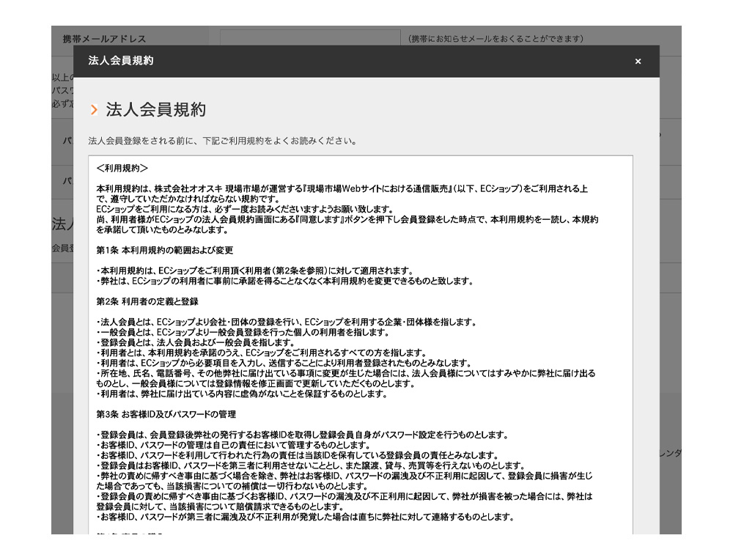Click the line 登録会員とは、法人会員および一般会員を指します
This screenshot has width=733, height=560.
(196, 342)
